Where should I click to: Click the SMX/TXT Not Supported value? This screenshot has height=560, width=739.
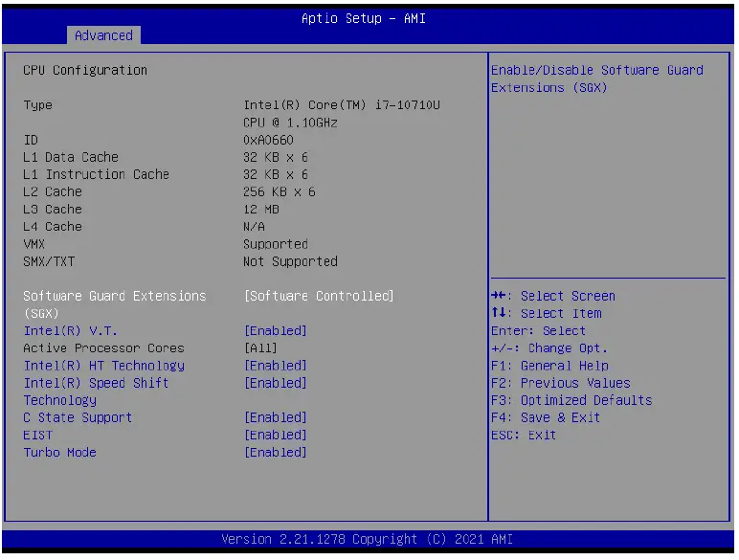tap(290, 261)
